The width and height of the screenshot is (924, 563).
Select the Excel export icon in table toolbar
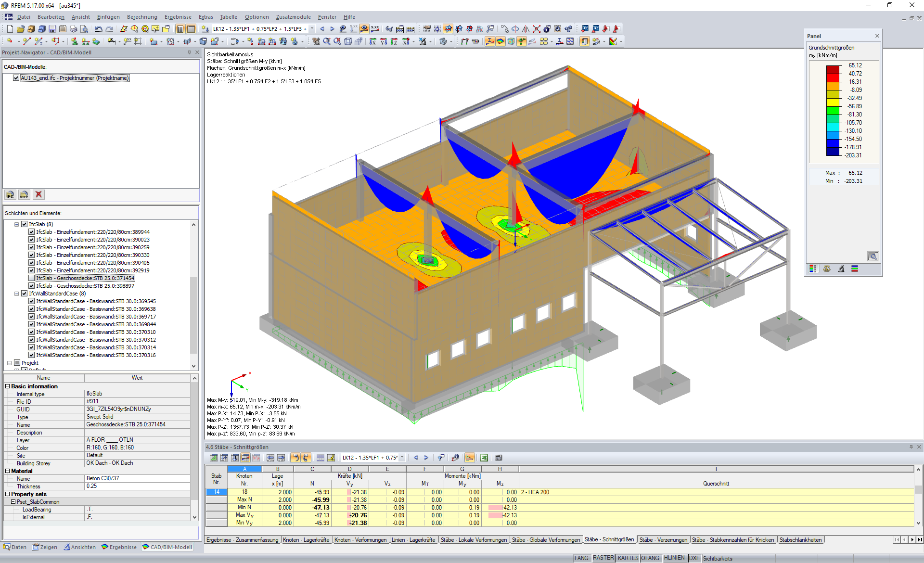click(484, 458)
